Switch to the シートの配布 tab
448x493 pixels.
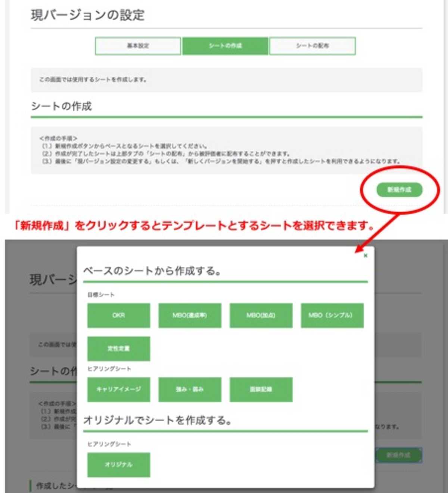(313, 46)
